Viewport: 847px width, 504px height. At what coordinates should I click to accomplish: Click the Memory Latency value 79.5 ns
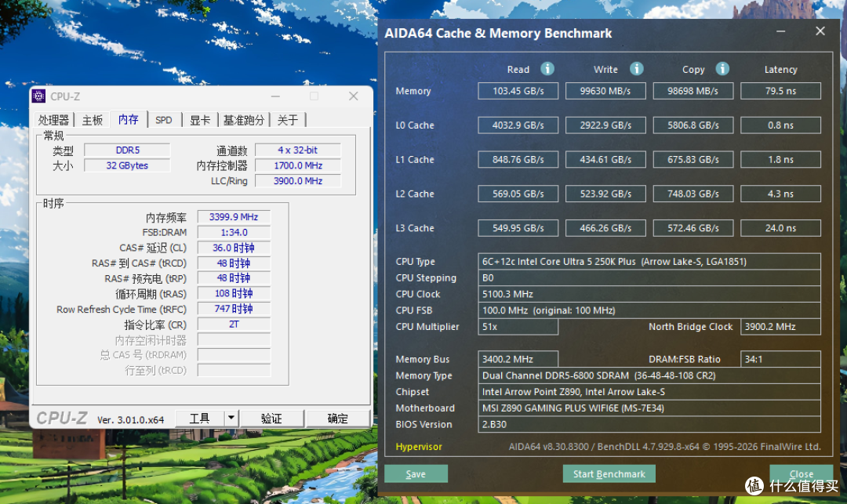click(x=780, y=91)
